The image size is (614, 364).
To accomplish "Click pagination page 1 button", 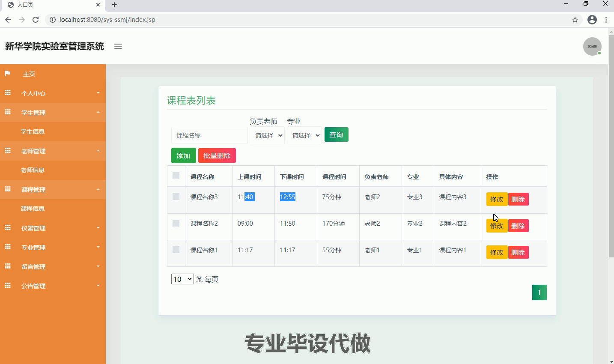I will pyautogui.click(x=539, y=292).
